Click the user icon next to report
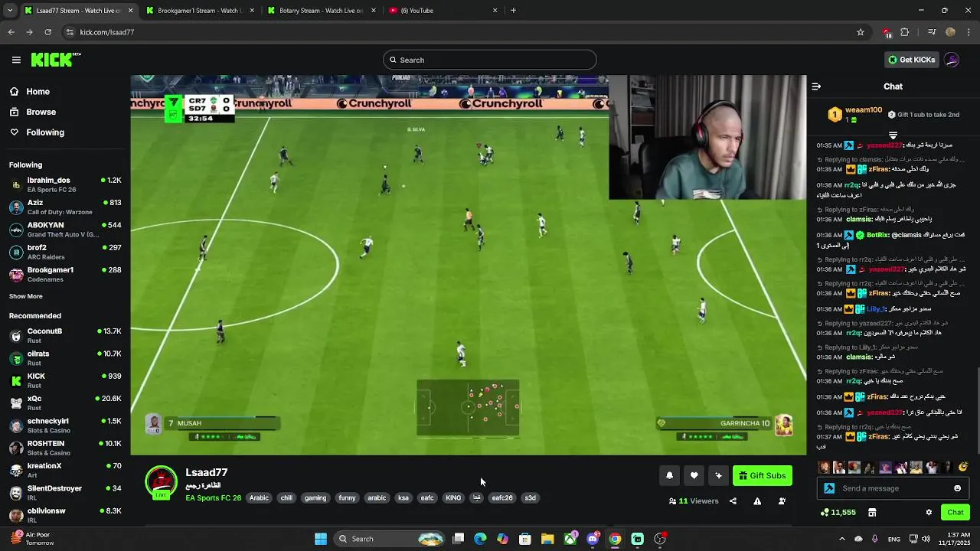Image resolution: width=980 pixels, height=551 pixels. click(x=782, y=501)
